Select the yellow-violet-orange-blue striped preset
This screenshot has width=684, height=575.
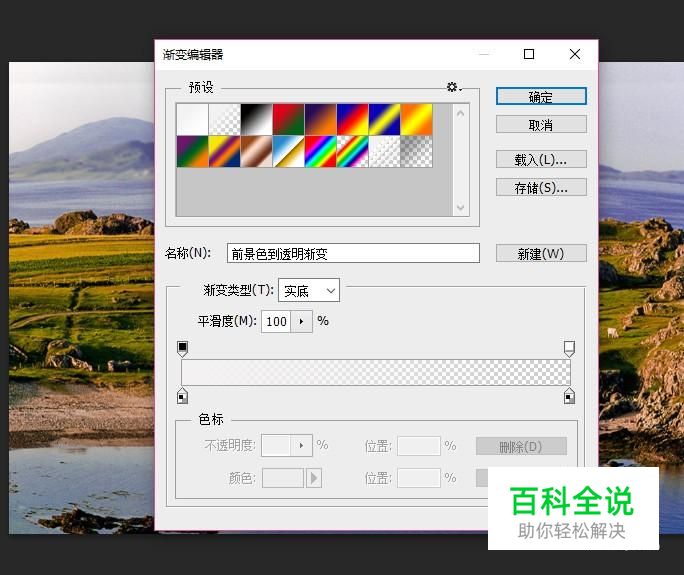(225, 151)
